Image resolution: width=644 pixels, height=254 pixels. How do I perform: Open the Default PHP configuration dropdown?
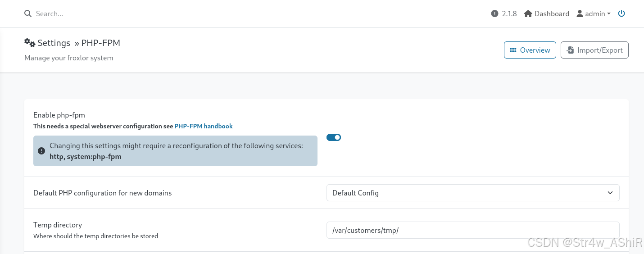(x=472, y=193)
